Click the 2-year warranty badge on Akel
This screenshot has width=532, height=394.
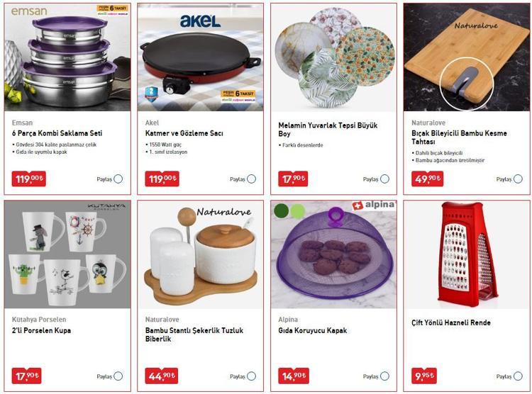tap(151, 94)
